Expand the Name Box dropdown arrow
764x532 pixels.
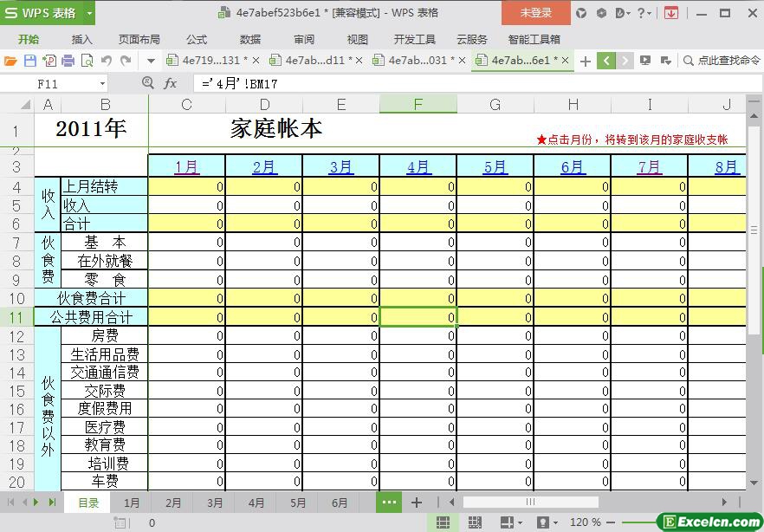[x=102, y=83]
